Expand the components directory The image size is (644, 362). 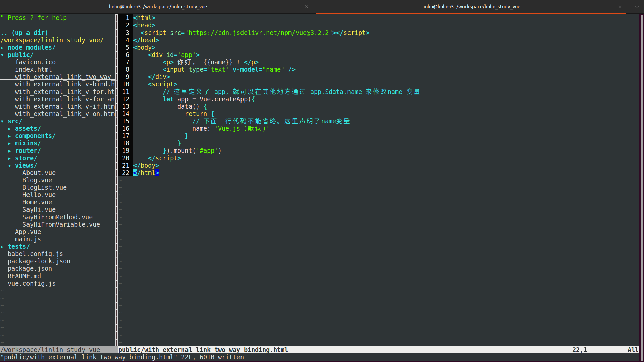35,136
